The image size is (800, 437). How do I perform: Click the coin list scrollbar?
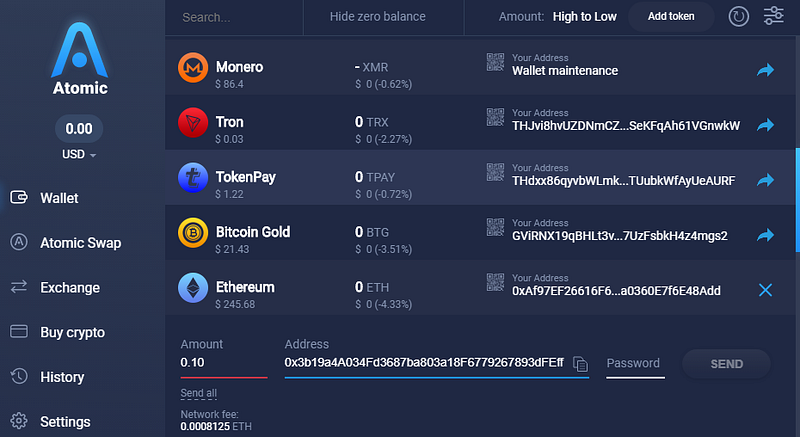[x=797, y=200]
